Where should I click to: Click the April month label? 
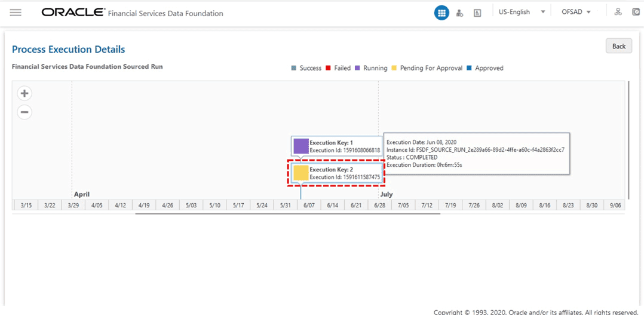click(x=82, y=194)
